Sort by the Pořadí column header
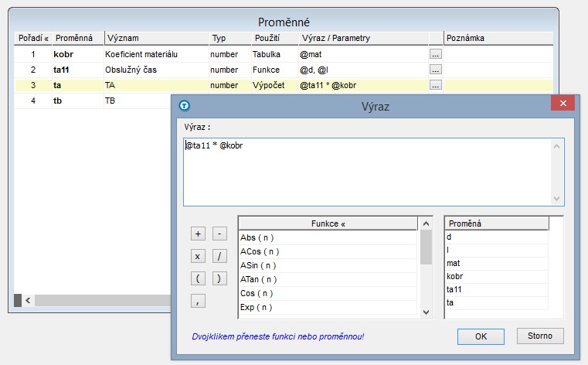 pyautogui.click(x=33, y=38)
